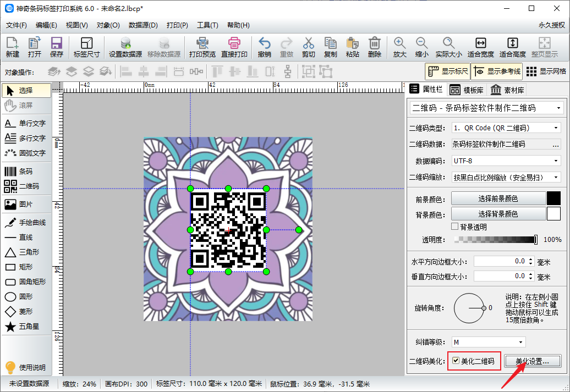Toggle 显示标尺 ruler display
This screenshot has width=570, height=392.
click(x=447, y=71)
